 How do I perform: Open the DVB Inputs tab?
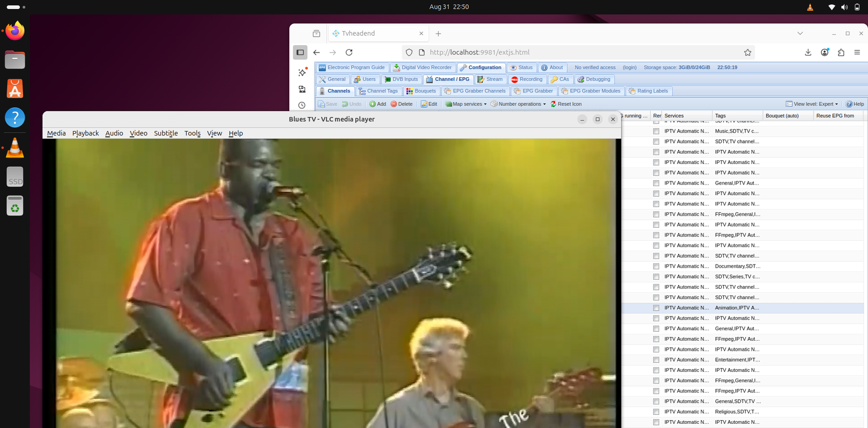tap(401, 79)
